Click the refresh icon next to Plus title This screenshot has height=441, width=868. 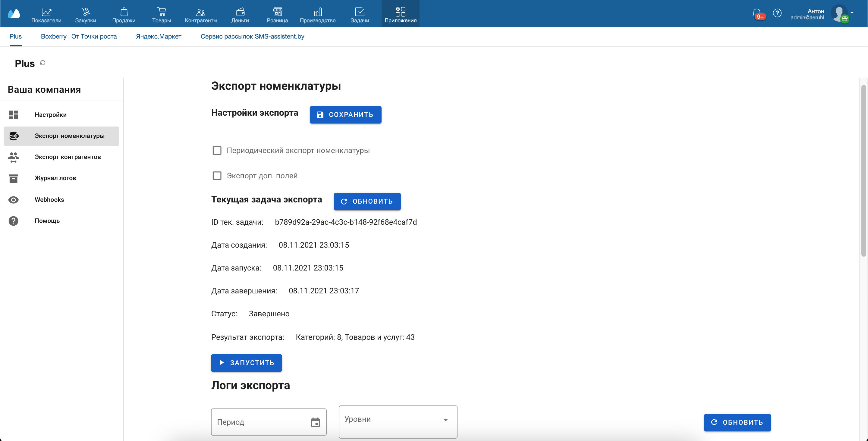click(43, 63)
